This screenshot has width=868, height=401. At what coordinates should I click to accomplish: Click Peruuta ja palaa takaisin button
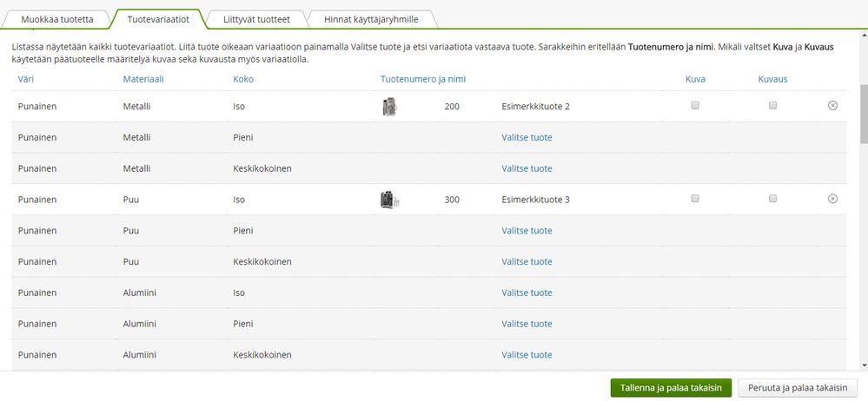(x=799, y=387)
